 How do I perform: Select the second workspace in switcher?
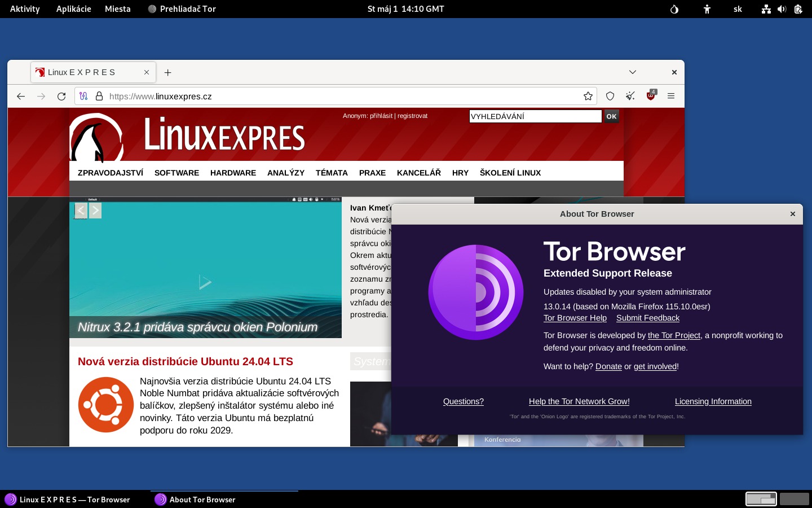[x=795, y=499]
